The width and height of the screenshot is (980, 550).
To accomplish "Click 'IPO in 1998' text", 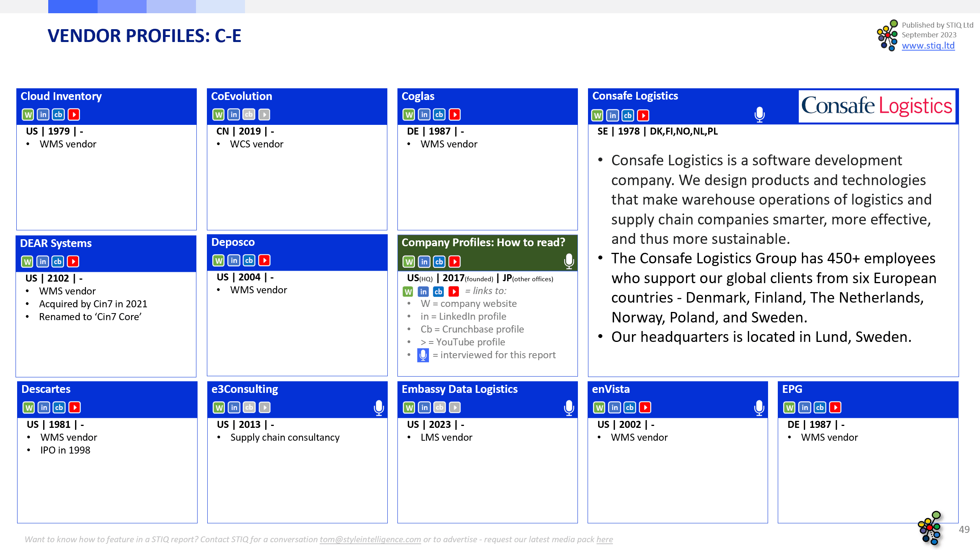I will (x=65, y=450).
